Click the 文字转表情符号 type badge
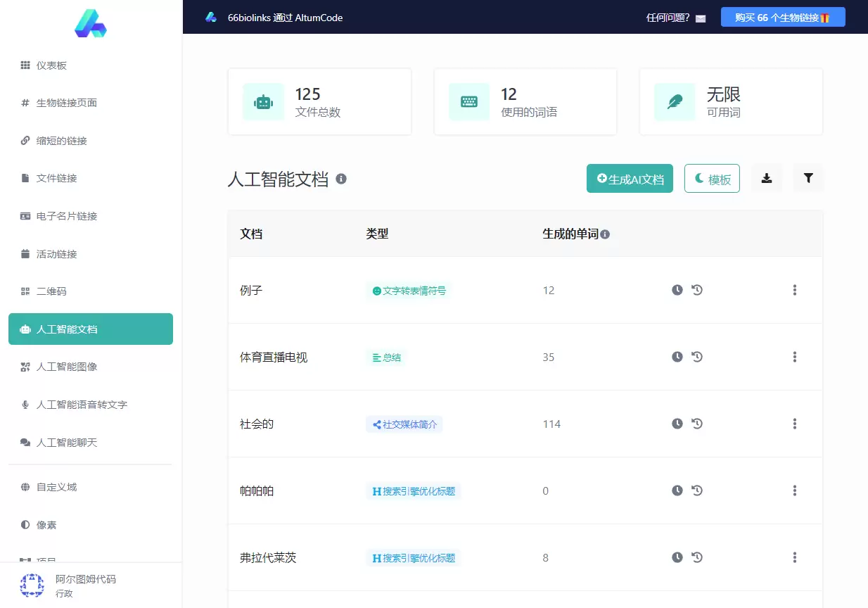The image size is (868, 608). tap(409, 291)
